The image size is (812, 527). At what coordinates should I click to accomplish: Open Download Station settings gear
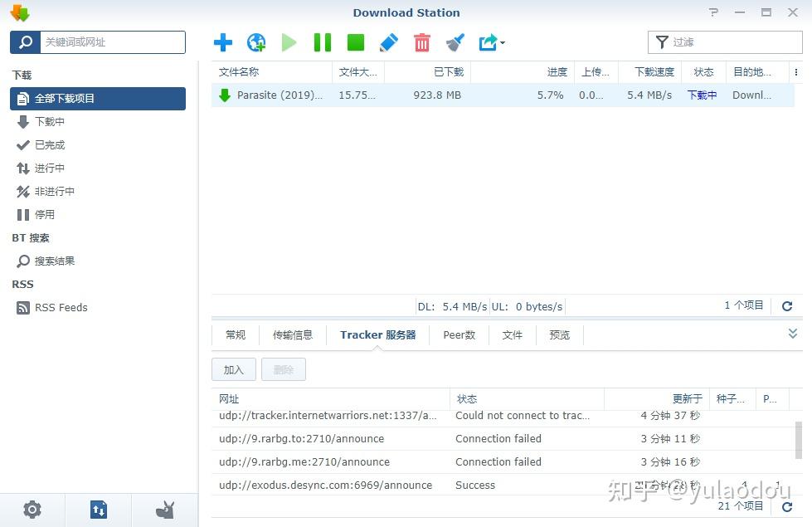point(32,510)
